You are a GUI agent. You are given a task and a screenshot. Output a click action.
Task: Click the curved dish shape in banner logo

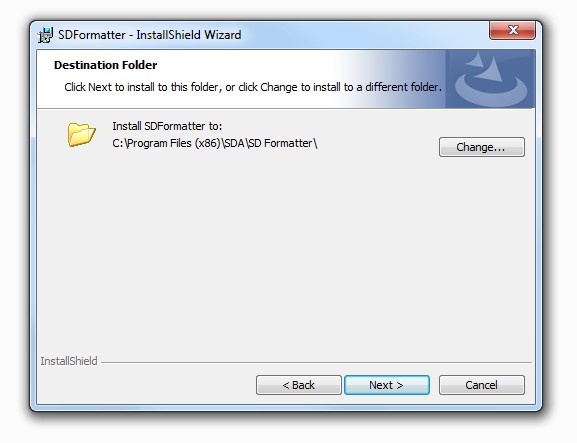[491, 91]
